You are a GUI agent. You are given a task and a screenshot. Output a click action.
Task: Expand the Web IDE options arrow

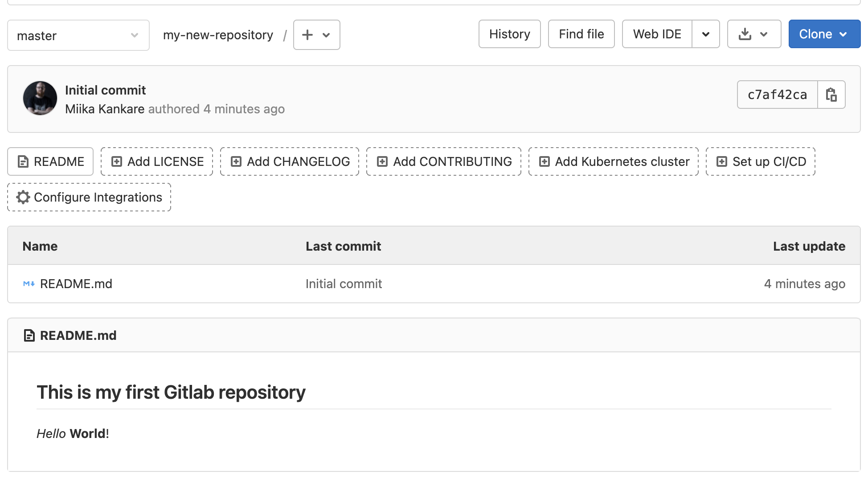pyautogui.click(x=706, y=34)
